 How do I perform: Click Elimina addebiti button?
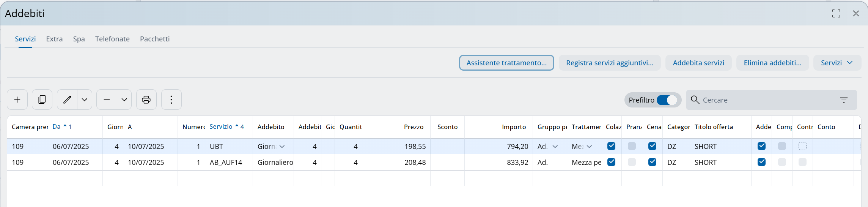coord(772,63)
